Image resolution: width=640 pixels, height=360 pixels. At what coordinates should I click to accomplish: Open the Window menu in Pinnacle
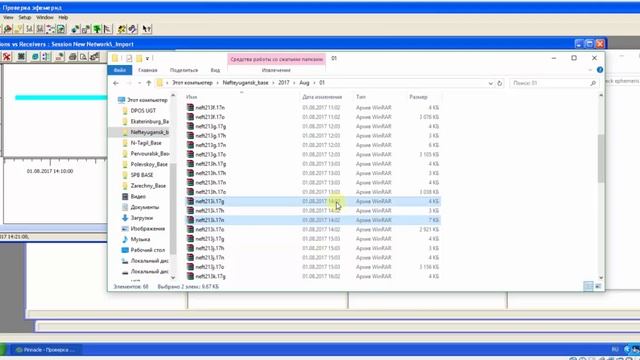44,18
